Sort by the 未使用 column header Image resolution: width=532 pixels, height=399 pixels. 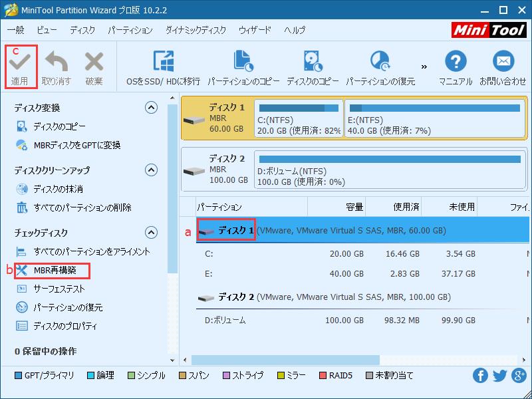(450, 207)
